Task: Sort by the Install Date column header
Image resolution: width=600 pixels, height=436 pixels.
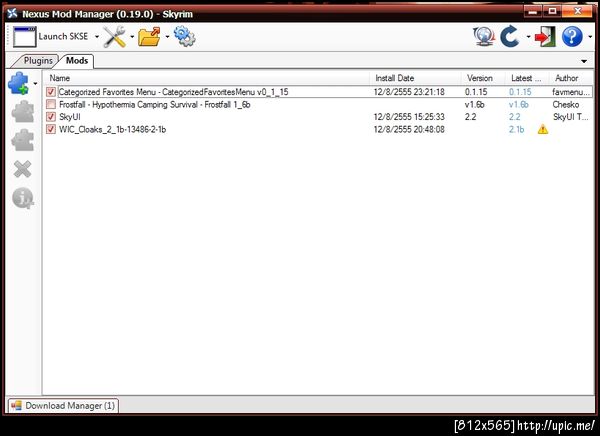Action: point(416,78)
